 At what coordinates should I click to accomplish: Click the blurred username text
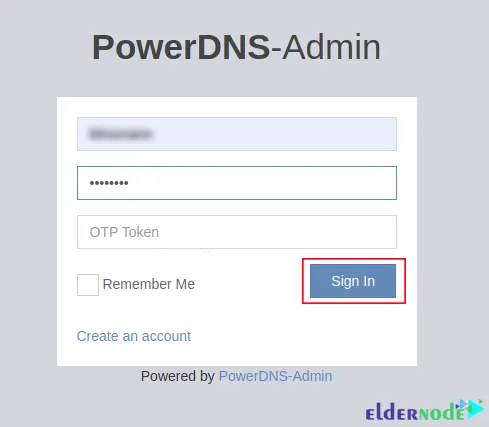(x=121, y=134)
